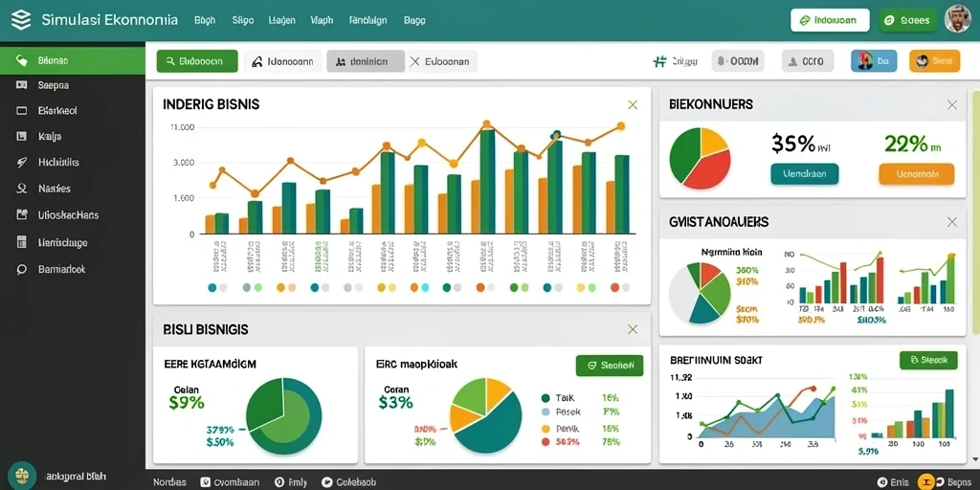Toggle the red legend dot under the bar chart

tap(614, 287)
